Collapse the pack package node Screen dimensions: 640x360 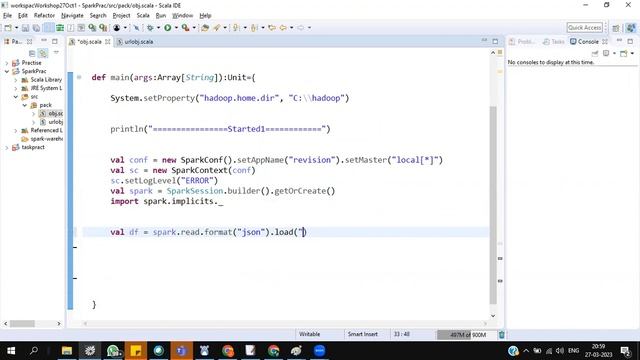coord(24,105)
